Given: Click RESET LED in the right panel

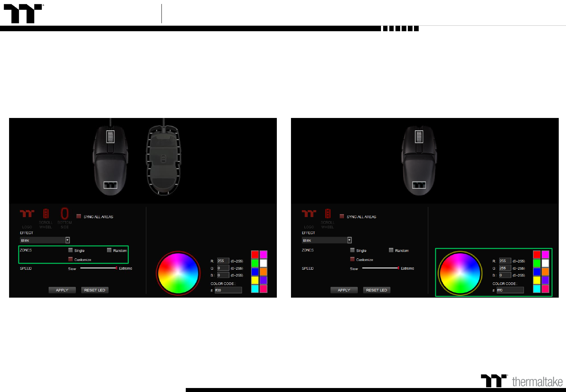Looking at the screenshot, I should click(x=376, y=290).
